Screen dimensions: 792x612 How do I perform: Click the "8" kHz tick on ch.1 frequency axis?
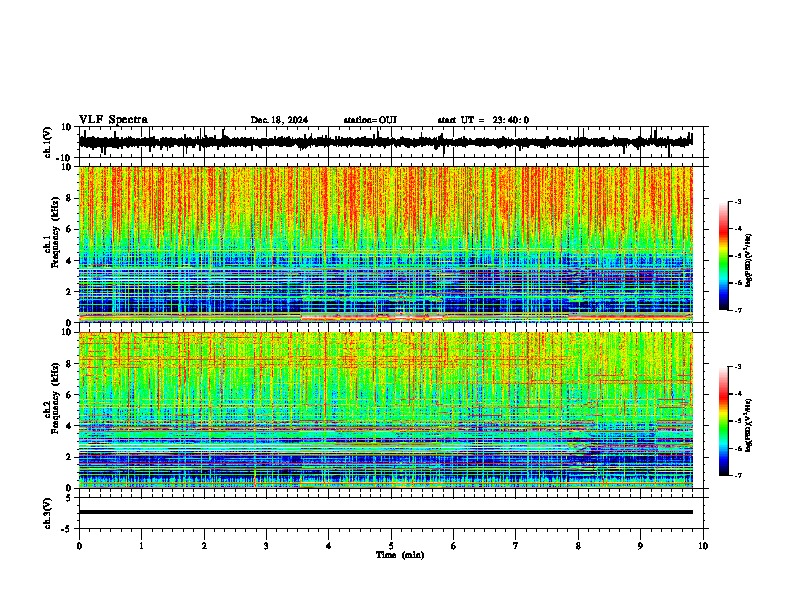[70, 198]
